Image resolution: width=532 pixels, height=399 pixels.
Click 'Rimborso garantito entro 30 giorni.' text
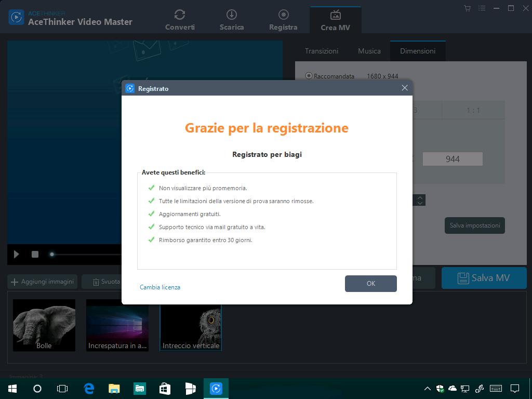[206, 240]
